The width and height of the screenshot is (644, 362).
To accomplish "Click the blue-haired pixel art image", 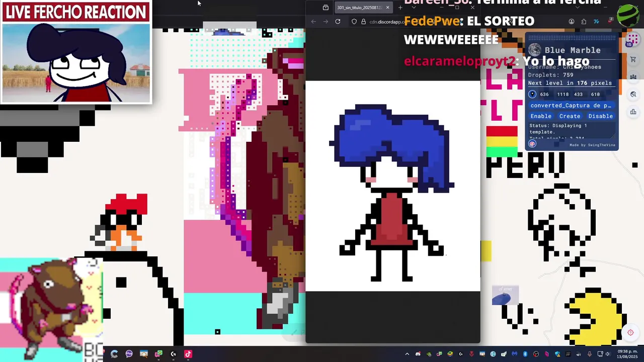I will (393, 186).
